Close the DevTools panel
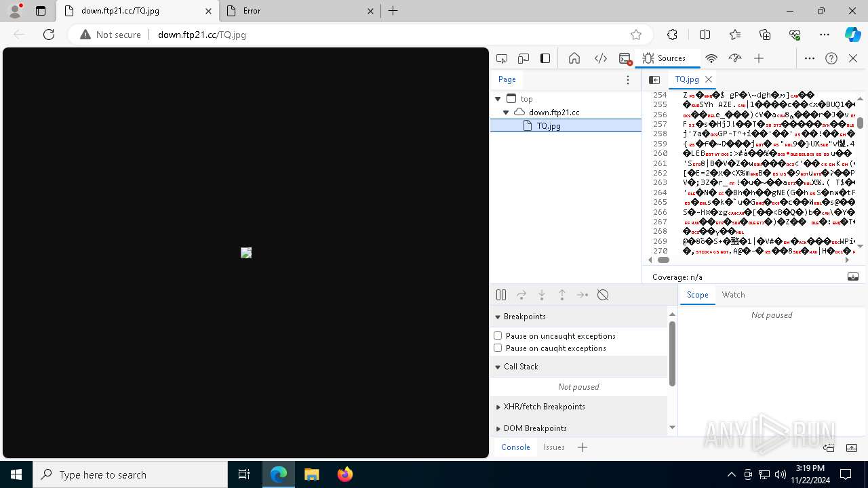The image size is (868, 488). (853, 58)
